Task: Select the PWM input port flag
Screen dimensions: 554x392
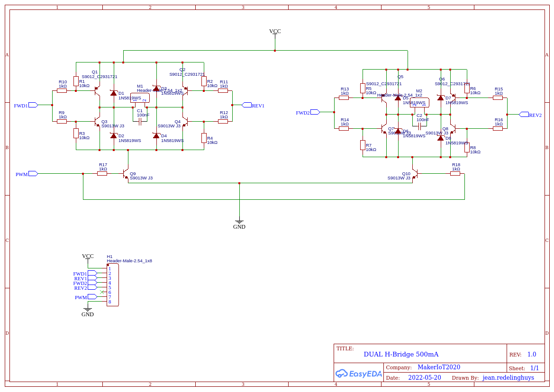Action: [33, 174]
